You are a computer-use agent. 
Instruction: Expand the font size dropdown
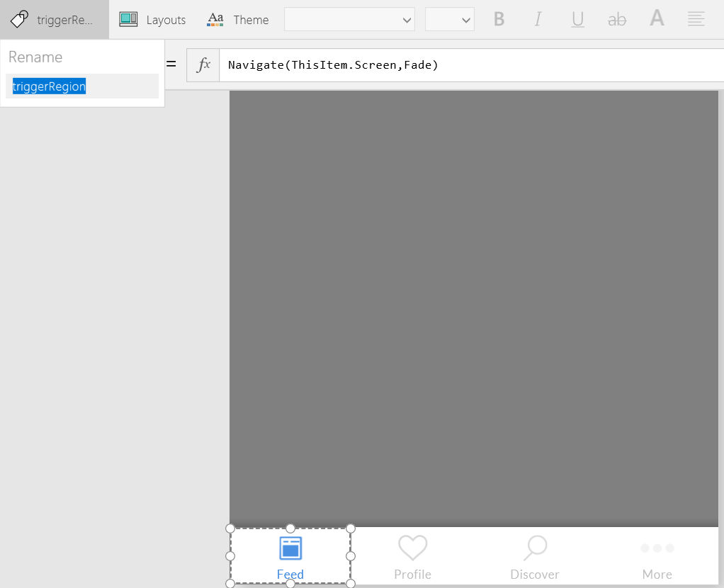pos(450,20)
